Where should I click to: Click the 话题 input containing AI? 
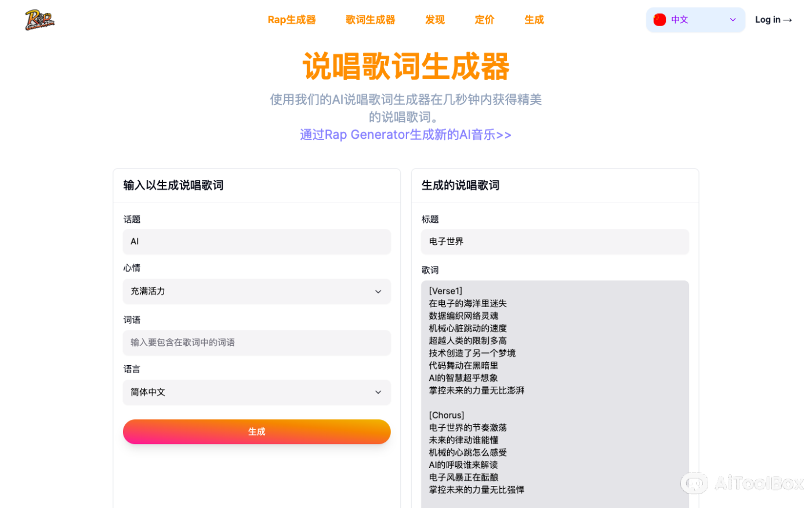tap(256, 242)
